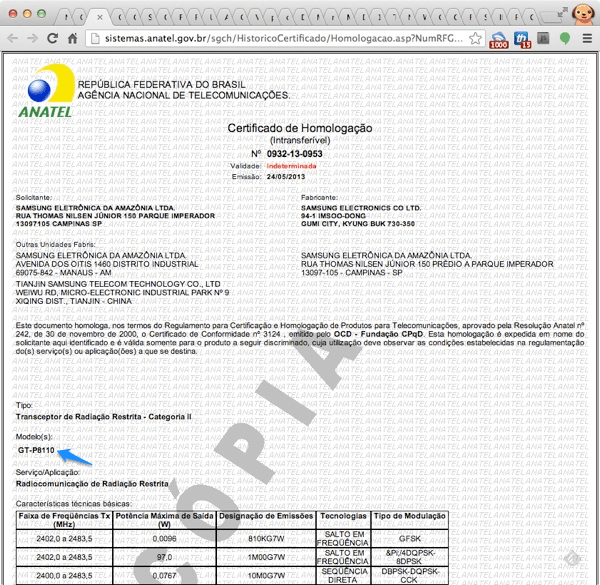The width and height of the screenshot is (600, 585).
Task: Click the 'Certificado de Homologação' heading
Action: click(x=300, y=128)
